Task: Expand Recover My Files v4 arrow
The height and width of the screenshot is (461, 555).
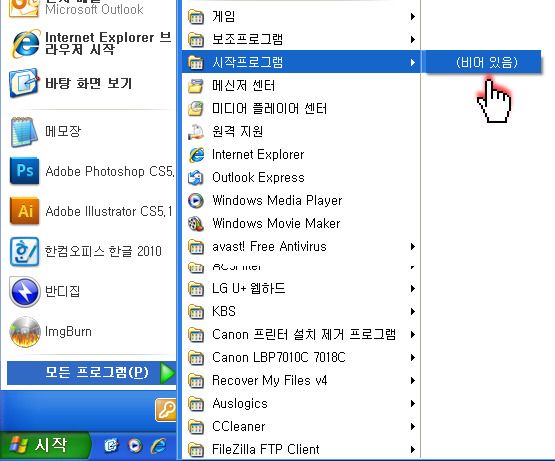Action: [412, 381]
